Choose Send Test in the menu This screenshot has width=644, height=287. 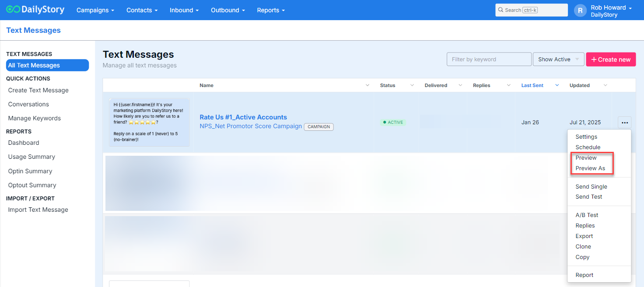[x=588, y=197]
